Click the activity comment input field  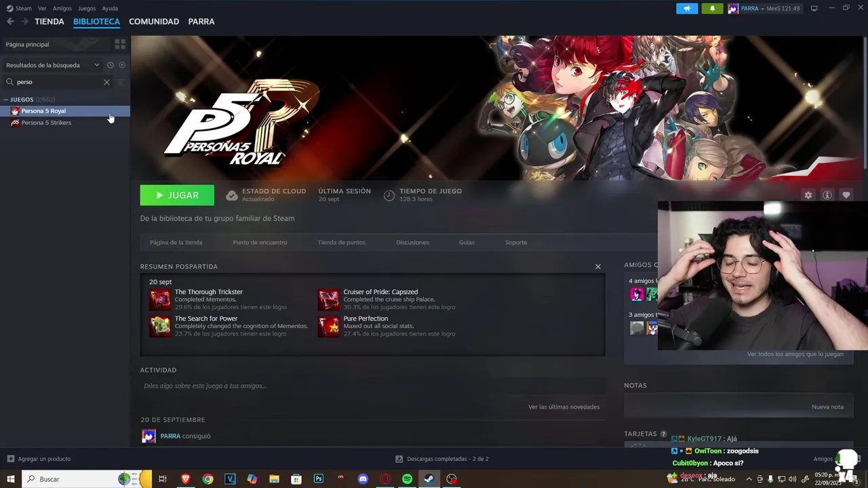click(x=372, y=386)
